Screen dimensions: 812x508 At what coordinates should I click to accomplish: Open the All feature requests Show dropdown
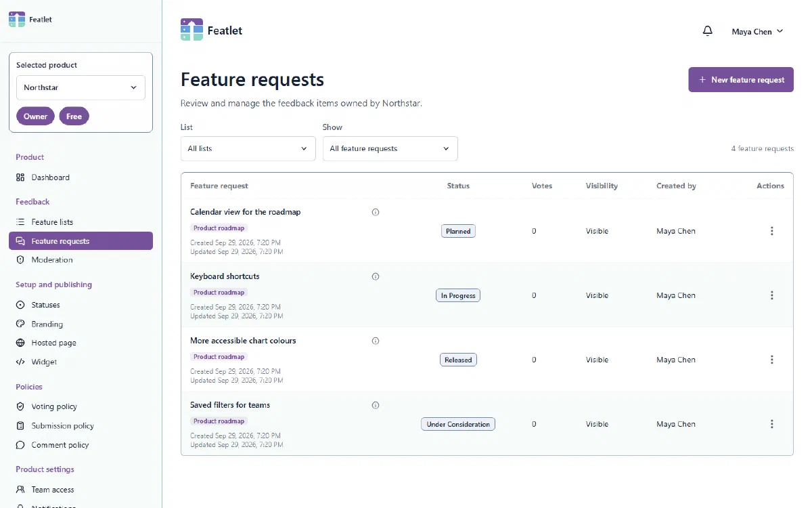click(390, 148)
